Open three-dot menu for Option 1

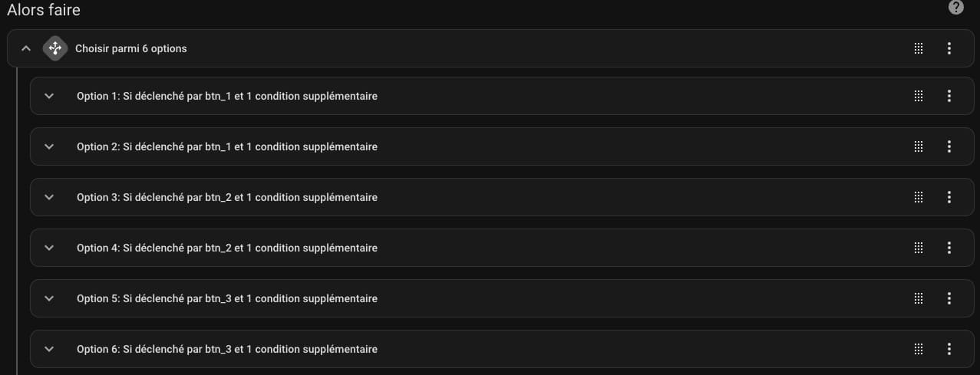coord(949,96)
